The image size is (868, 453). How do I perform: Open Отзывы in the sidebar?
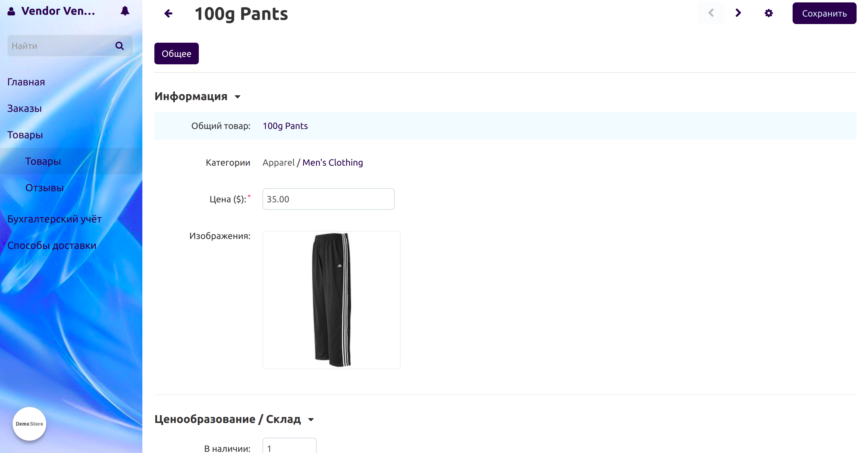(x=44, y=188)
